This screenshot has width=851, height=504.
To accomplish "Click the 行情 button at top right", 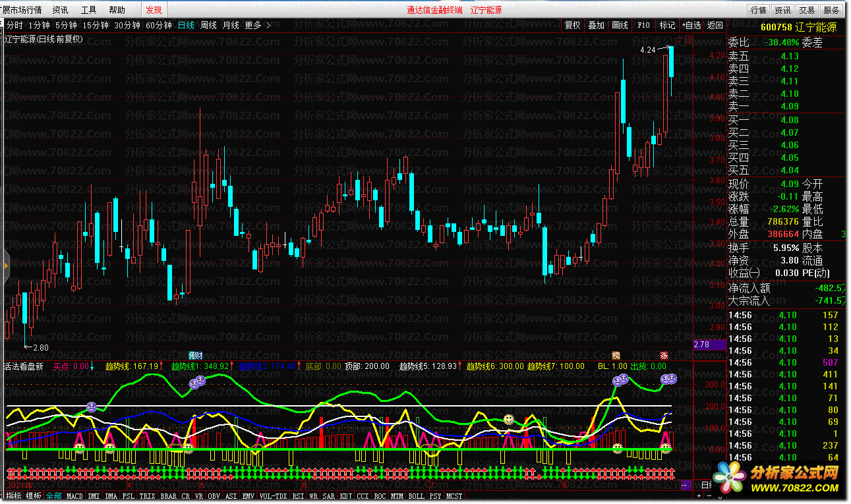I will [x=758, y=10].
